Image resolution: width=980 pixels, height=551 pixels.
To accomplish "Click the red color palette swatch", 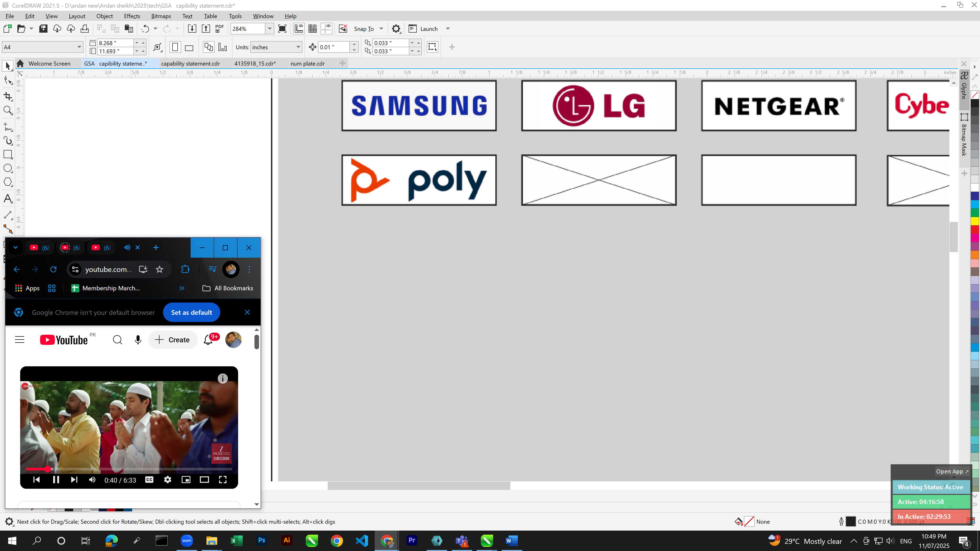I will 975,230.
